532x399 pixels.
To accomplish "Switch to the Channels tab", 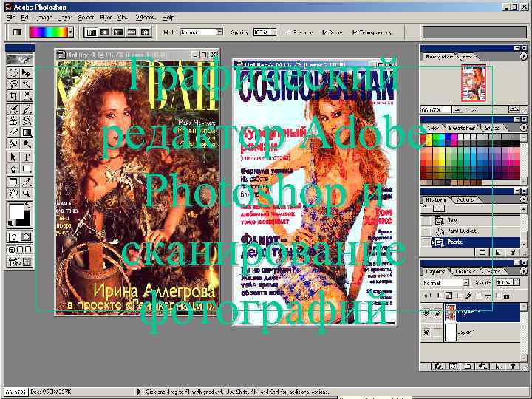I will [x=465, y=271].
